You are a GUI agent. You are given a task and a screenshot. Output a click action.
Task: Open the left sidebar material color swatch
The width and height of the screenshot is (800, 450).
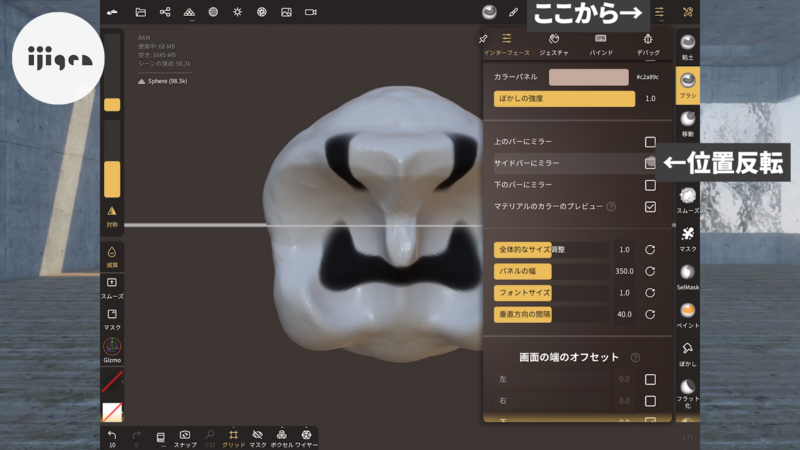112,412
